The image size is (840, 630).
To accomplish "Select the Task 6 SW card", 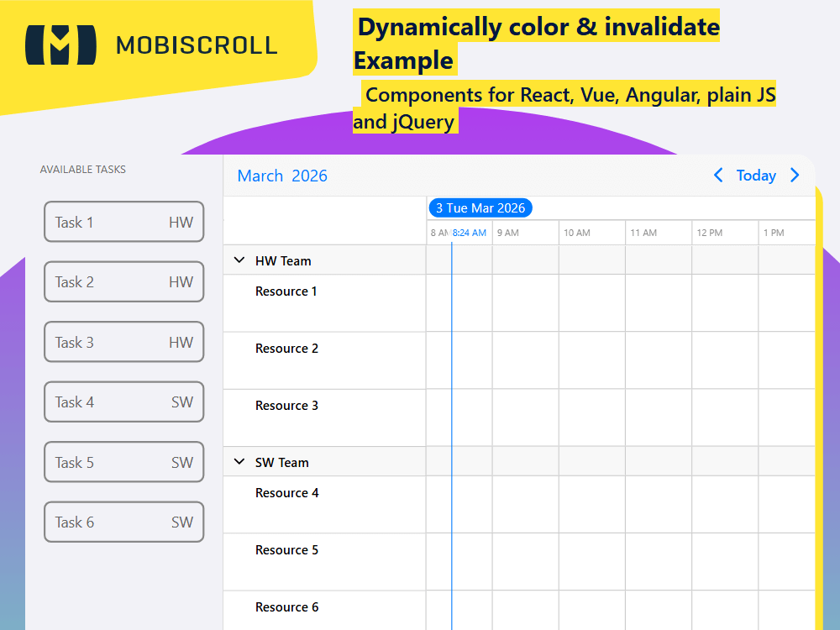I will pyautogui.click(x=123, y=522).
